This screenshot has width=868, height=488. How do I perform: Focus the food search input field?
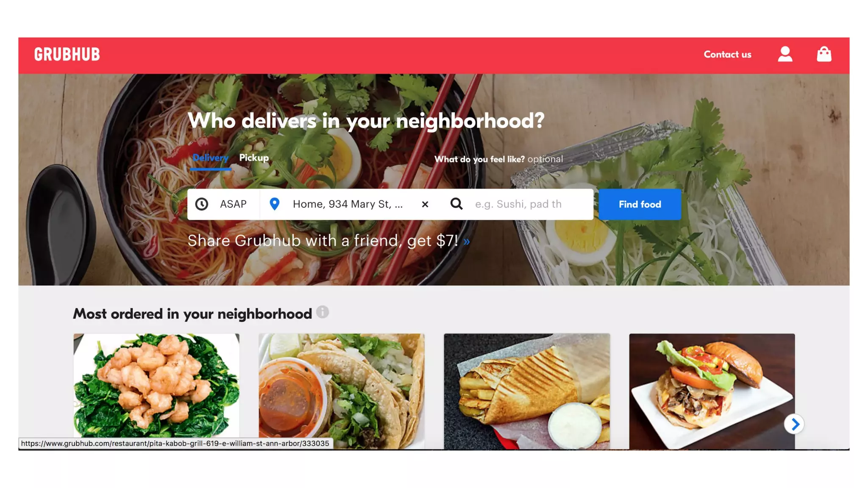pos(532,204)
